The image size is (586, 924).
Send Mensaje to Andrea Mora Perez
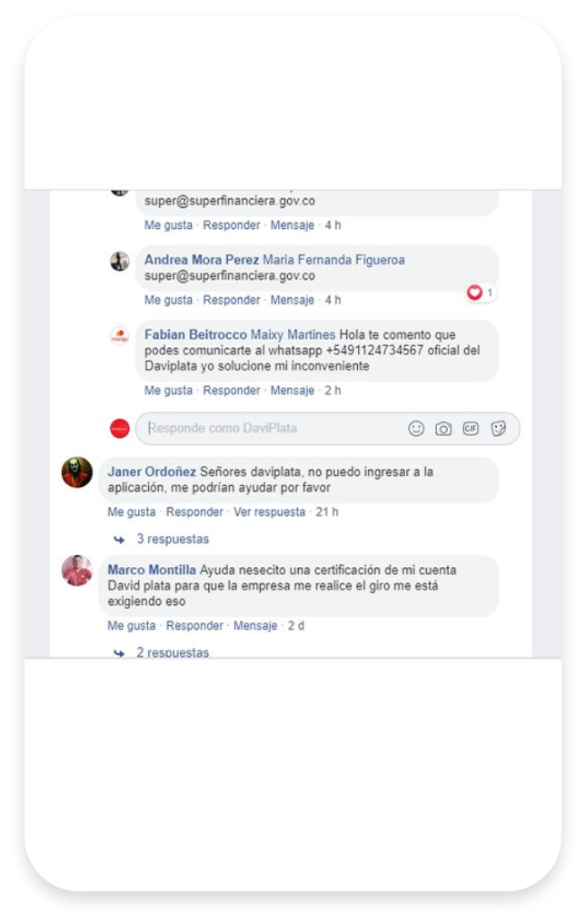293,300
